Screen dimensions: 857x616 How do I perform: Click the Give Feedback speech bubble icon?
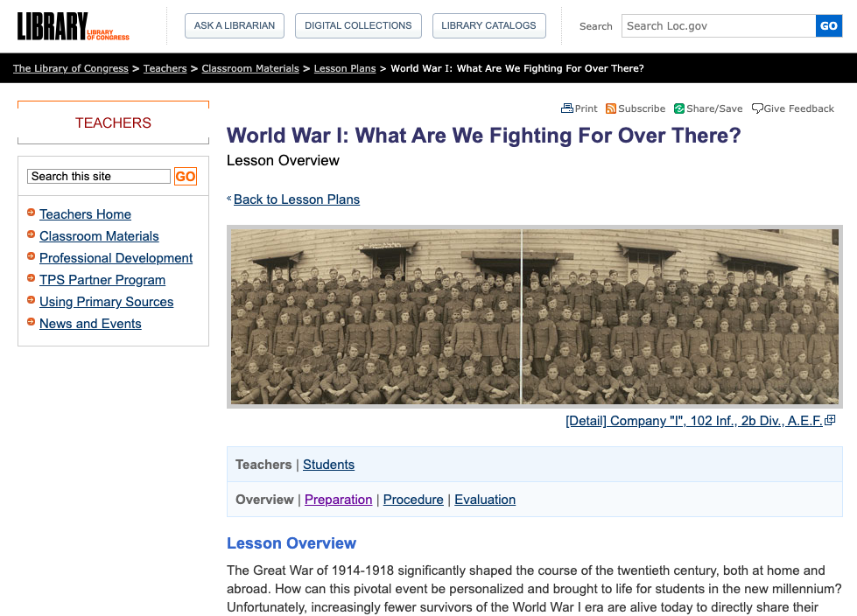tap(757, 108)
